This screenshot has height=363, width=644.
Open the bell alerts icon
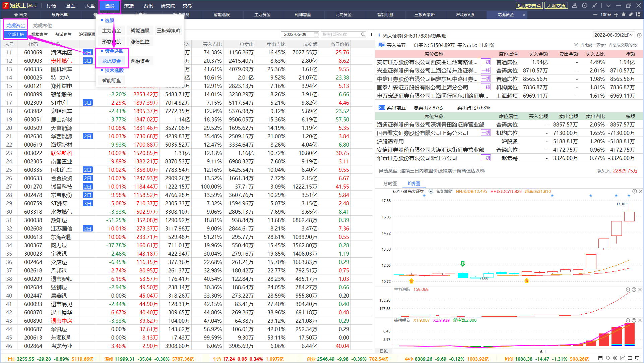tap(608, 358)
